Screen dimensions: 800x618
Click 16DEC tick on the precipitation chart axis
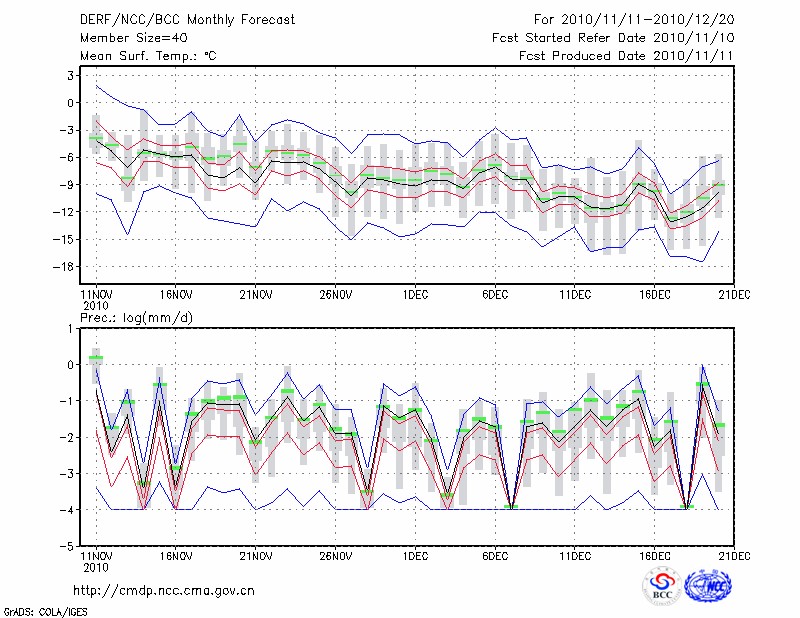pyautogui.click(x=655, y=556)
